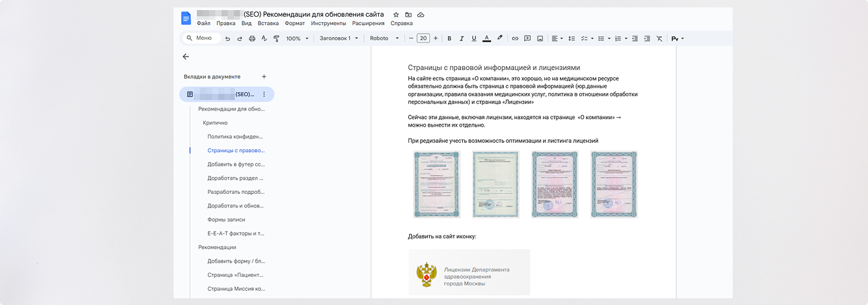Click the plus to add document tab
The height and width of the screenshot is (305, 868).
tap(264, 77)
